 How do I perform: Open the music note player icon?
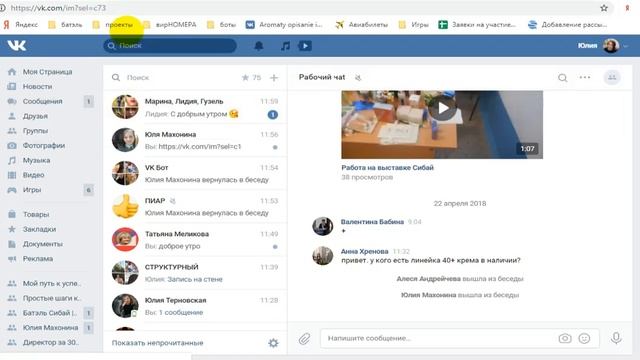coord(285,46)
